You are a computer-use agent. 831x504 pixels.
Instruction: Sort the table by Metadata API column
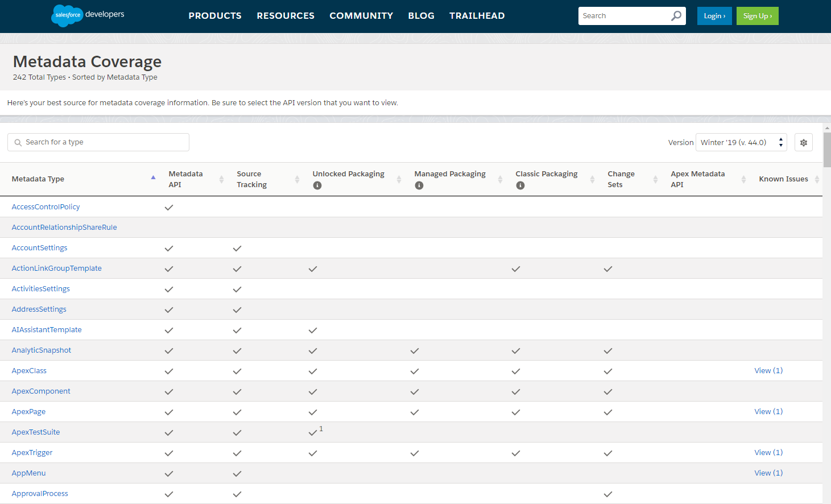(x=221, y=179)
